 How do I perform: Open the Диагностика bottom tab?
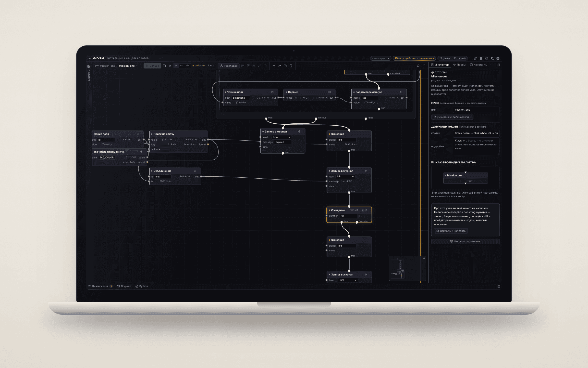tap(100, 286)
